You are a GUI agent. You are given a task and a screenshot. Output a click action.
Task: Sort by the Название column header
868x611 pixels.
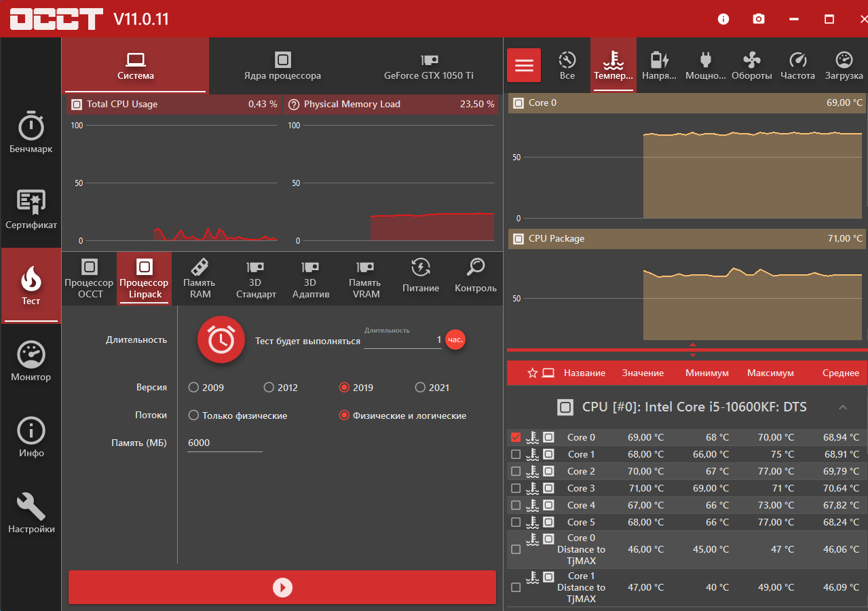(x=584, y=373)
